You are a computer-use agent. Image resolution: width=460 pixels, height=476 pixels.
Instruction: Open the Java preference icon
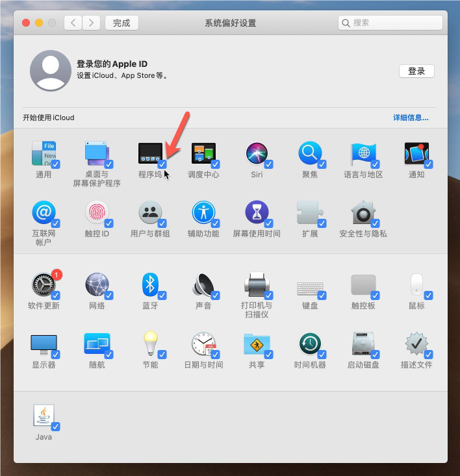(x=44, y=416)
